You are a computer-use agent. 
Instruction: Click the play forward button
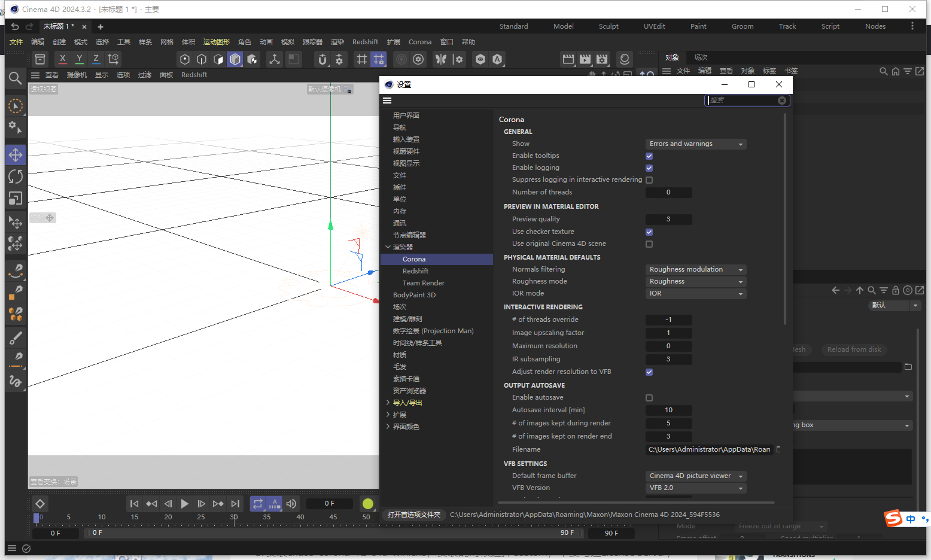tap(184, 504)
